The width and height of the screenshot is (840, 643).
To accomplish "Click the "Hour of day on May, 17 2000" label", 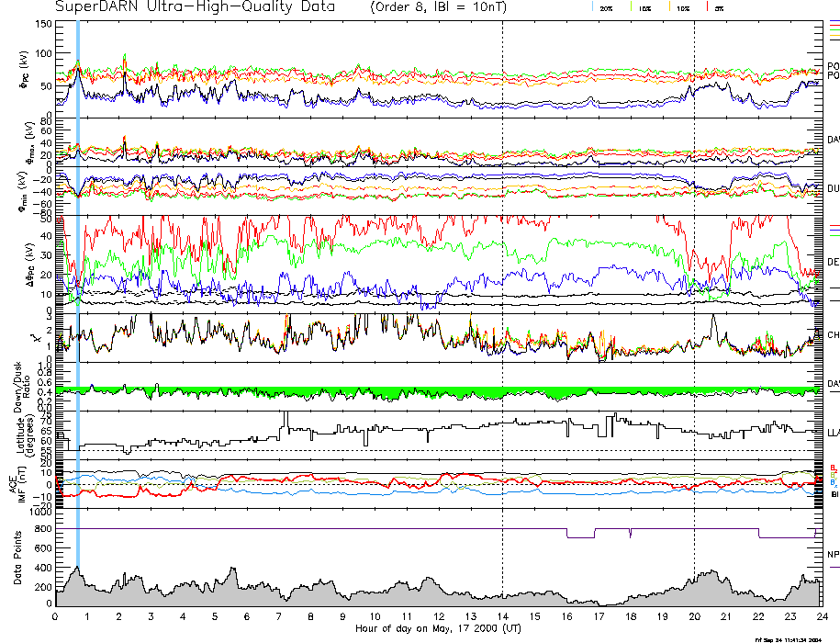I will point(439,629).
